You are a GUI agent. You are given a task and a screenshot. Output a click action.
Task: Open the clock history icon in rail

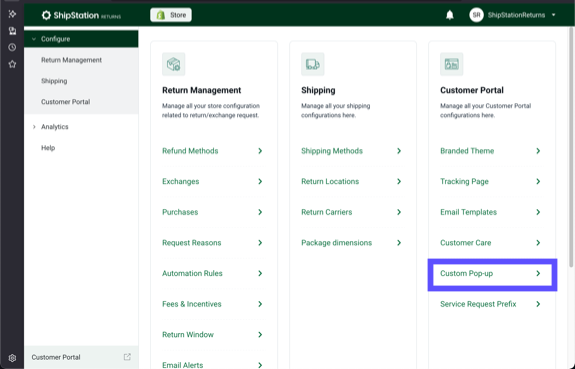click(x=12, y=47)
